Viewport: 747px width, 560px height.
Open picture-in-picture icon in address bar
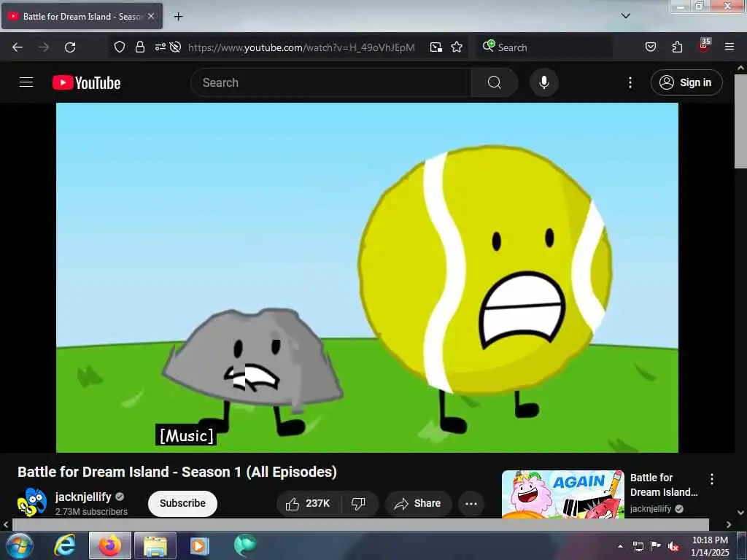(x=436, y=47)
